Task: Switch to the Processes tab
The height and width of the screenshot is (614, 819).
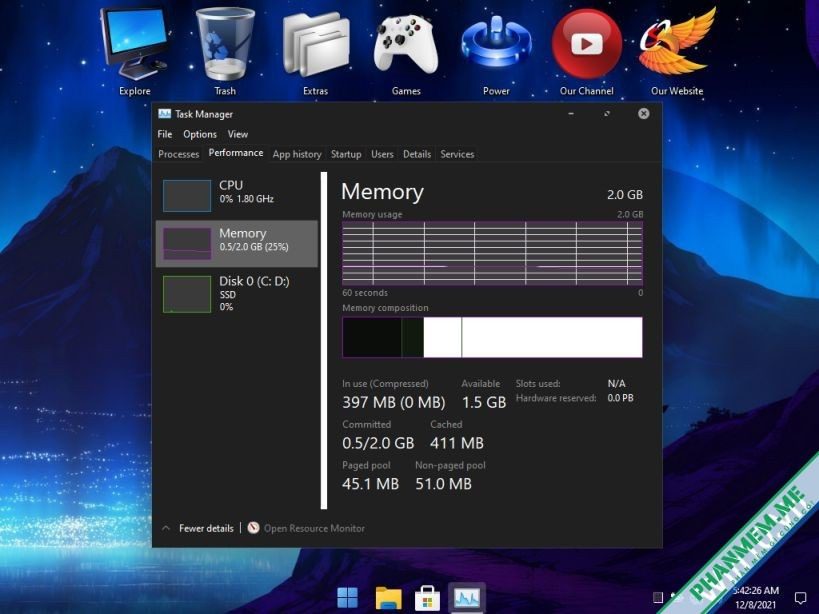Action: pos(179,154)
